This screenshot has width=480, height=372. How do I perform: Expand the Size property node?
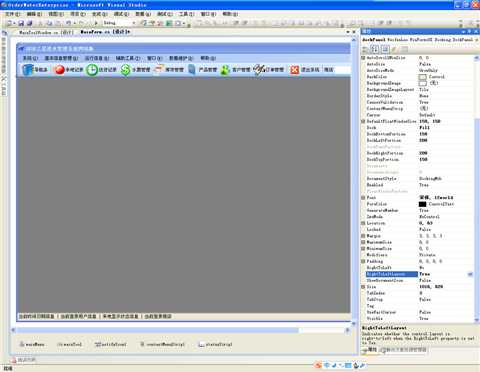[x=363, y=287]
